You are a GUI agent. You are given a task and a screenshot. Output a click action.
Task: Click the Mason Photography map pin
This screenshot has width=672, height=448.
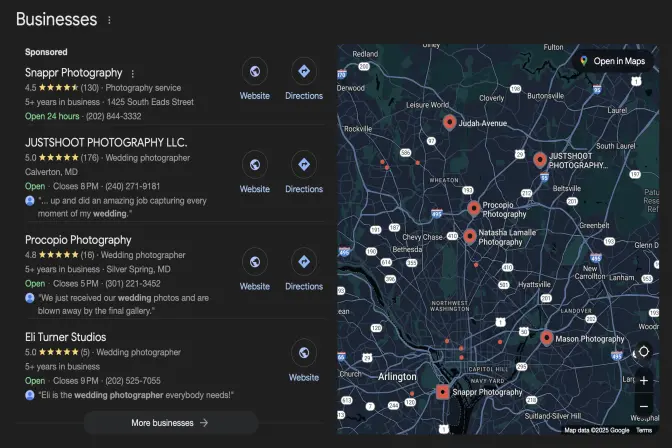[x=546, y=338]
